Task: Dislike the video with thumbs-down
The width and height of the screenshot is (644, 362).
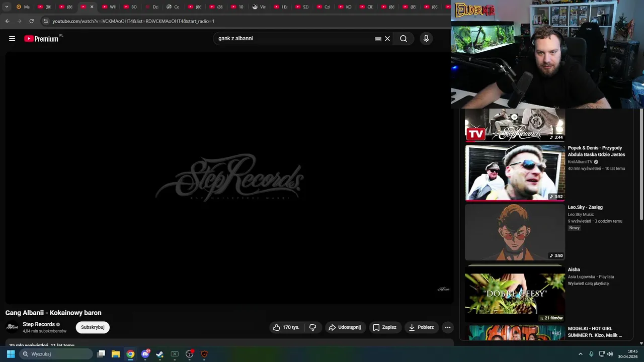Action: pos(312,327)
